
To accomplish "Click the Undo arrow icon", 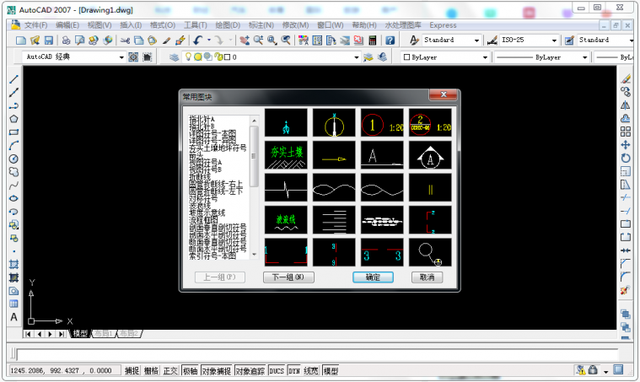I will (x=198, y=40).
